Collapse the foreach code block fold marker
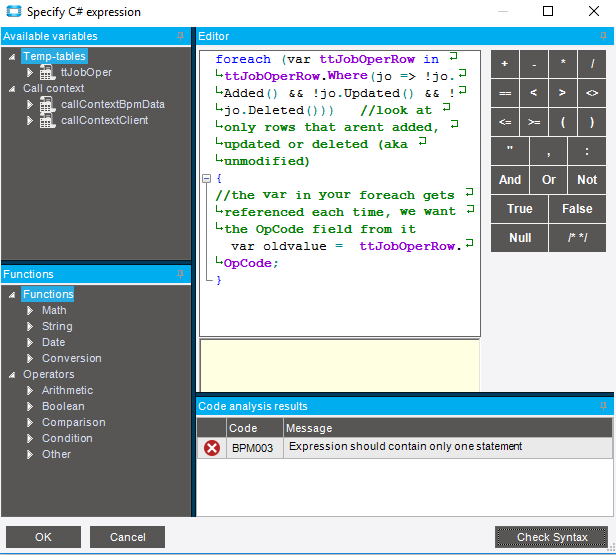 click(206, 179)
